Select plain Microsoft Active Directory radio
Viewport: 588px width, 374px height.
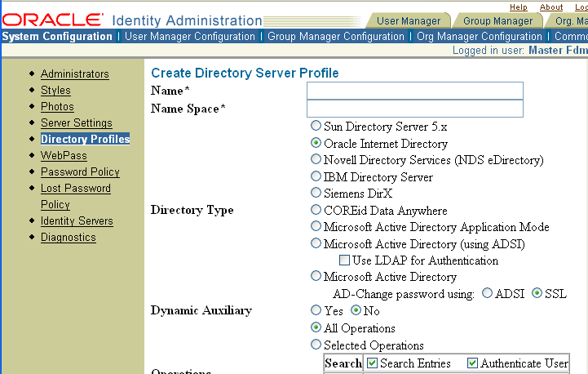coord(316,276)
